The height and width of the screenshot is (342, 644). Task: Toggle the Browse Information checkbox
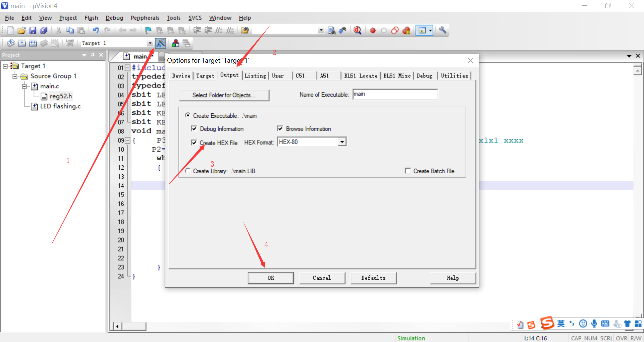280,129
